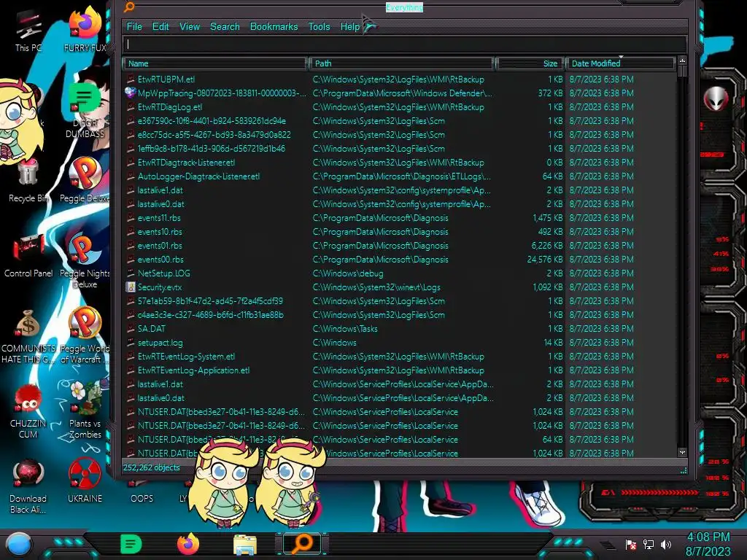Viewport: 747px width, 560px height.
Task: Sort by Date Modified column header
Action: tap(620, 63)
